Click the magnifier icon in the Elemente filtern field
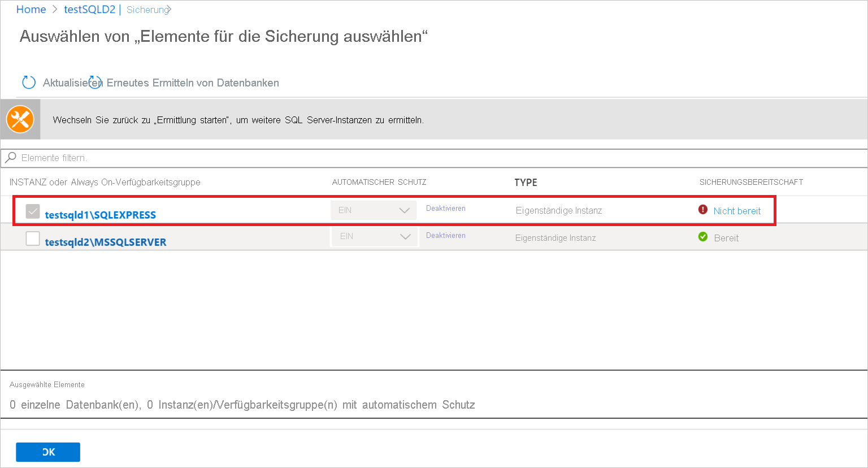This screenshot has width=868, height=468. point(10,158)
